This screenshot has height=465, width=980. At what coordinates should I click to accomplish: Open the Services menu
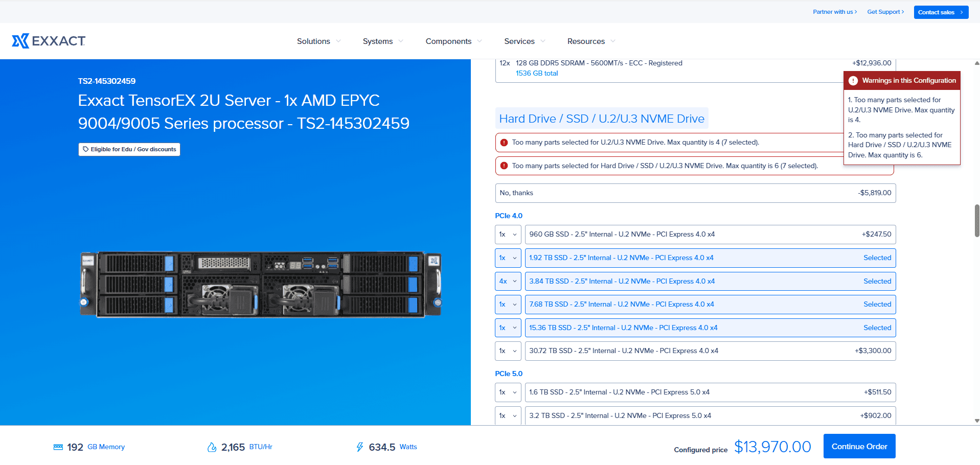tap(525, 41)
